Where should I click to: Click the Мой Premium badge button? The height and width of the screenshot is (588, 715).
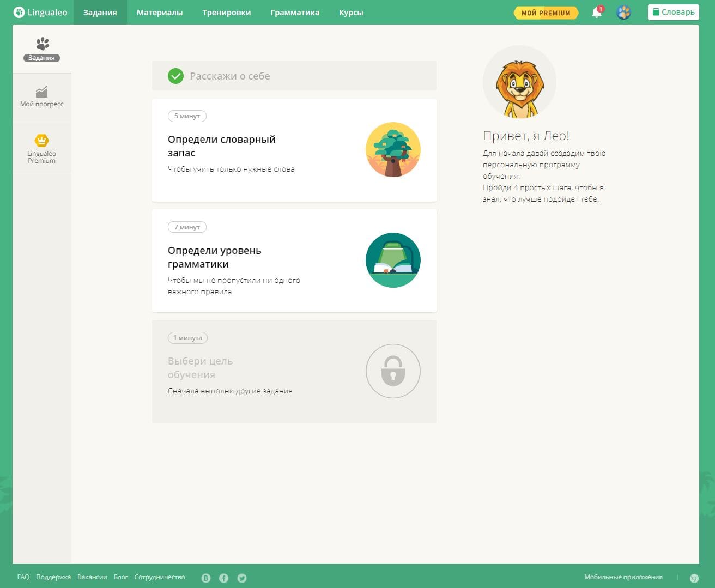click(x=546, y=13)
